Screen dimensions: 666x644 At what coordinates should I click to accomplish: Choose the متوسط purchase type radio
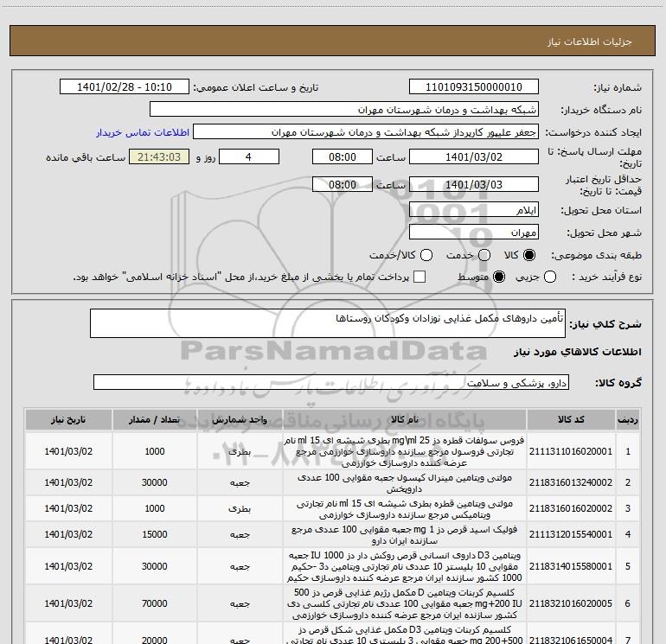(499, 277)
